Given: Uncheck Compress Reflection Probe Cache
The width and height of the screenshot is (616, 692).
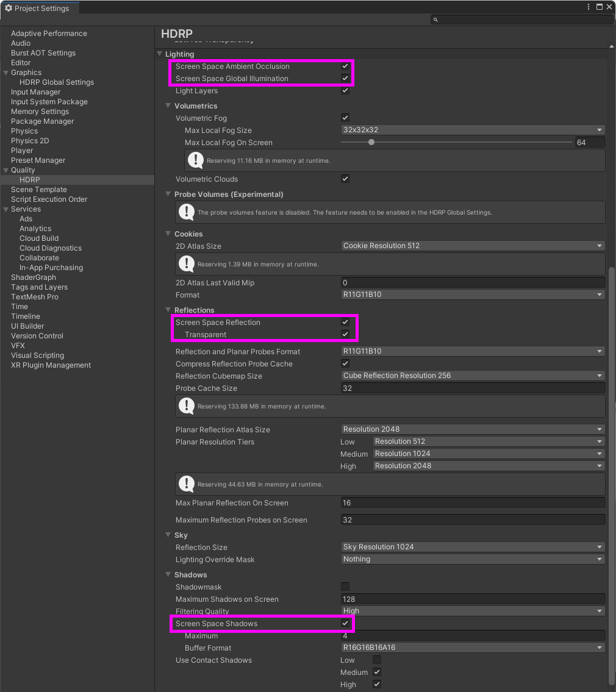Looking at the screenshot, I should point(345,363).
